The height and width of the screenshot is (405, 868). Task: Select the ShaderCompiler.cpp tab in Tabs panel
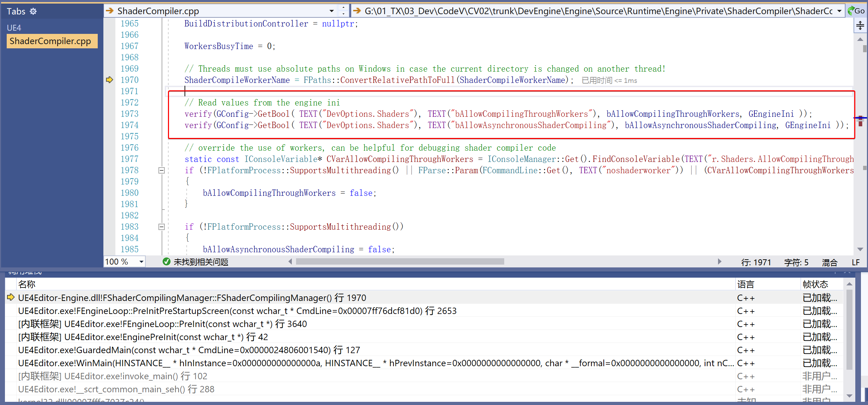pos(50,41)
